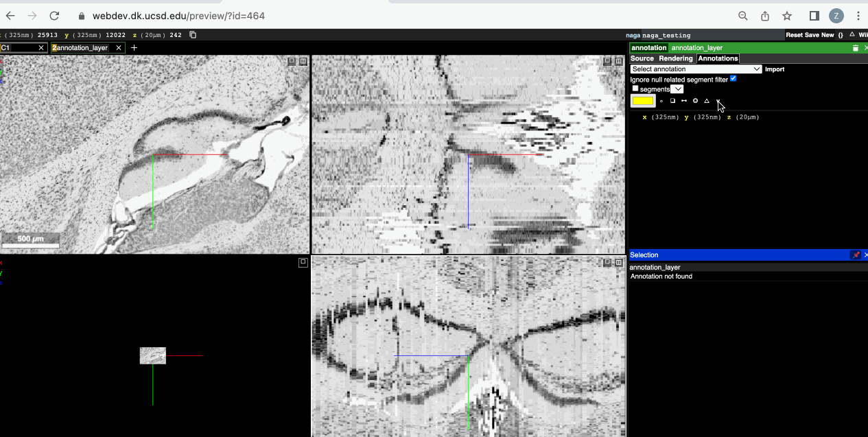Viewport: 868px width, 437px height.
Task: Copy position with clipboard icon
Action: coord(193,35)
